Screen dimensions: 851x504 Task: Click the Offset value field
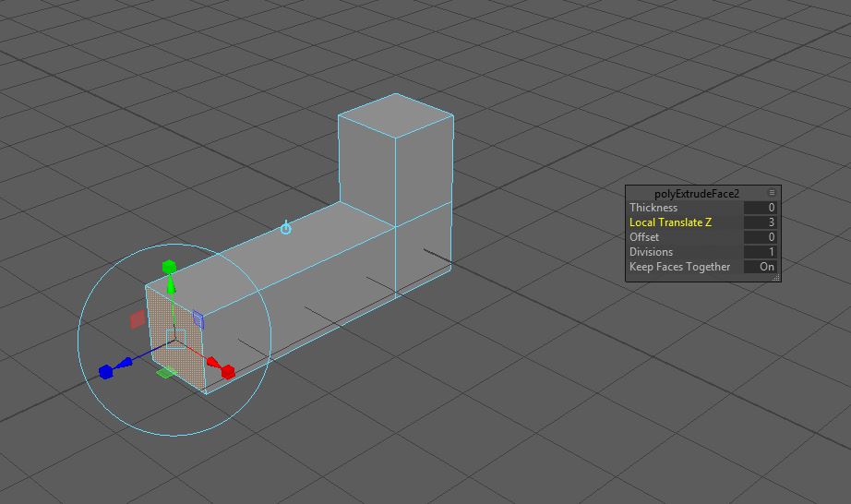pos(761,237)
